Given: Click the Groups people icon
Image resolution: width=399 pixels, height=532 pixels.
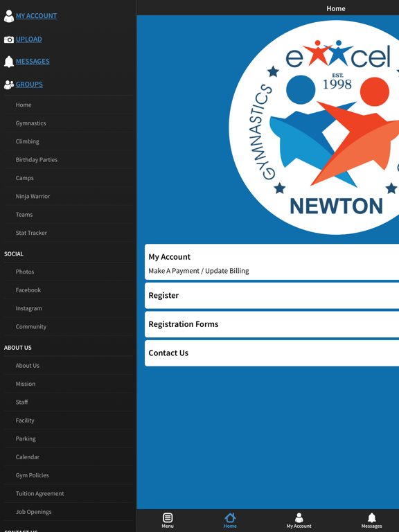Looking at the screenshot, I should [9, 85].
